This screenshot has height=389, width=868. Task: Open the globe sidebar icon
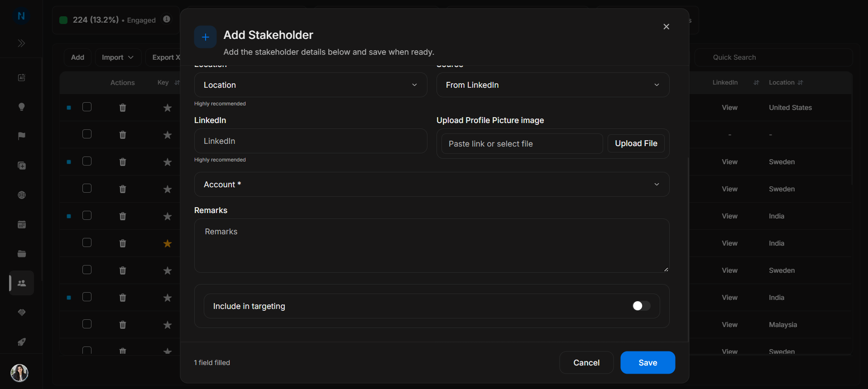coord(21,195)
